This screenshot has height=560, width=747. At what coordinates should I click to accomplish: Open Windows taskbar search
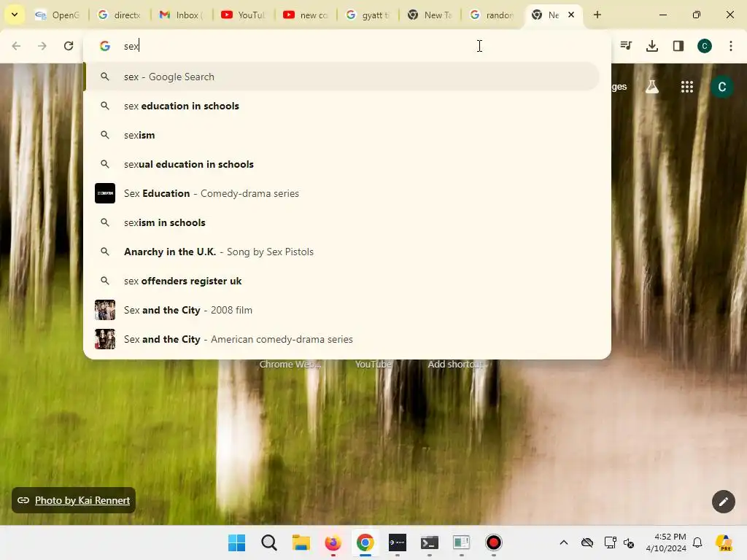268,542
